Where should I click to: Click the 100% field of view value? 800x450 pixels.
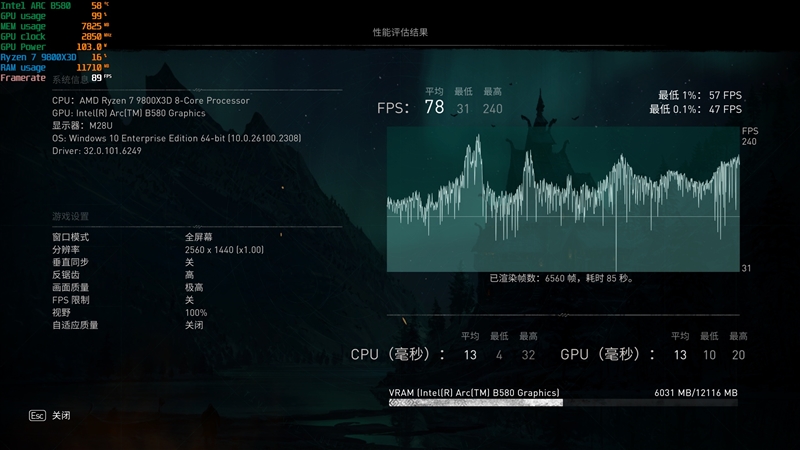pos(196,313)
